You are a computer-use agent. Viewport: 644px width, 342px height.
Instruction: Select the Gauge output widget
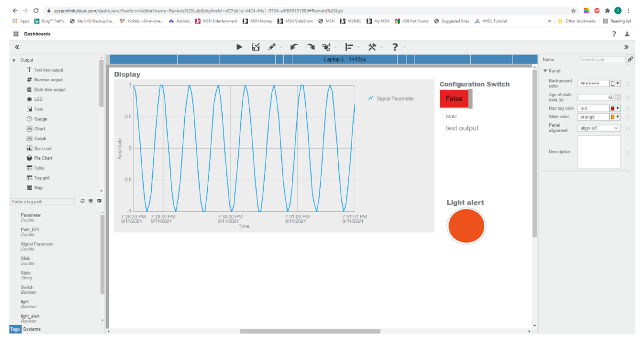click(40, 119)
